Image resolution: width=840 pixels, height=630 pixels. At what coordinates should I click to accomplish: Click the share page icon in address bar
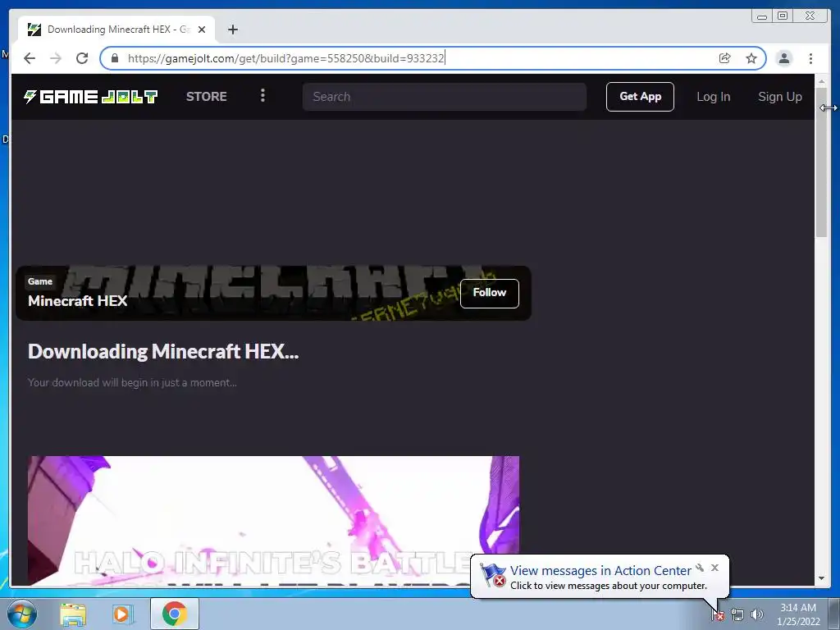[725, 58]
